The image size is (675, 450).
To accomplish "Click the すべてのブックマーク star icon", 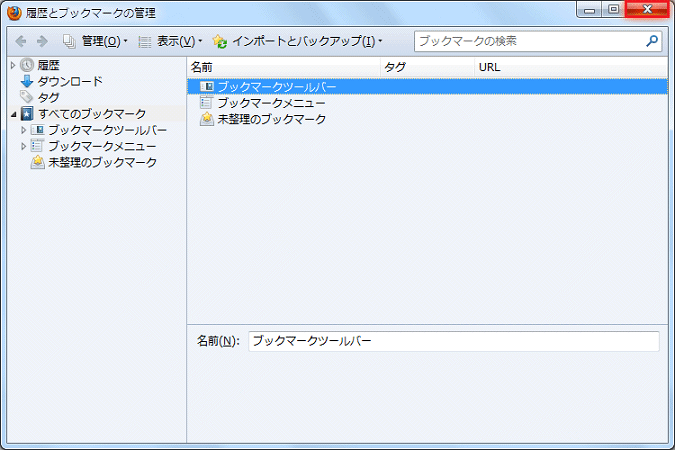I will [27, 114].
